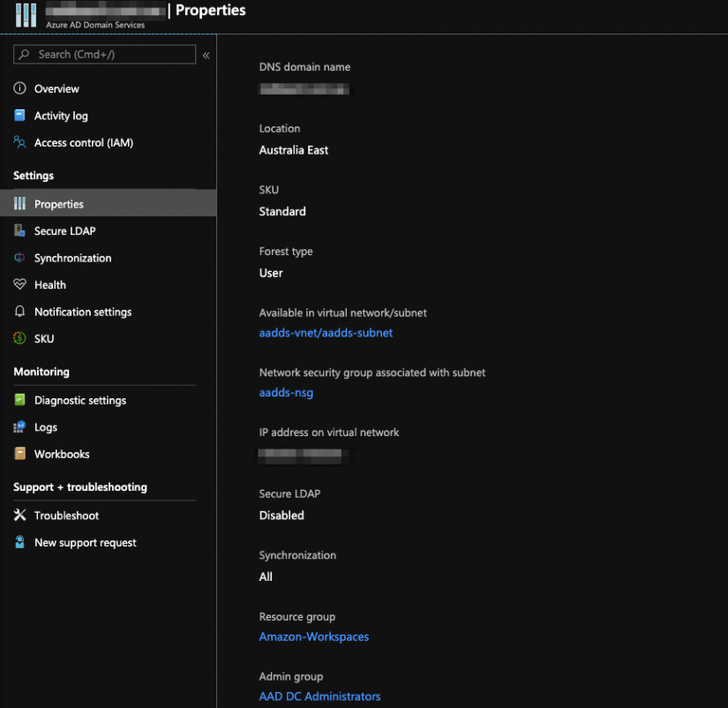Screen dimensions: 728x708
Task: Click the Notification settings bell icon
Action: [x=19, y=312]
